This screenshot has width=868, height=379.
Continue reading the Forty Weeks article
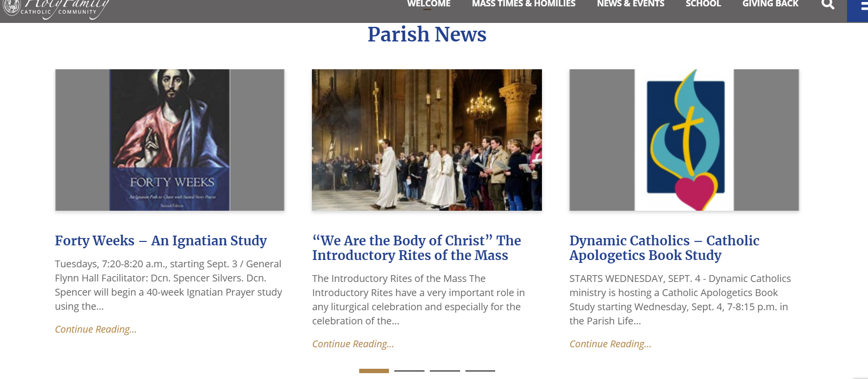coord(96,329)
